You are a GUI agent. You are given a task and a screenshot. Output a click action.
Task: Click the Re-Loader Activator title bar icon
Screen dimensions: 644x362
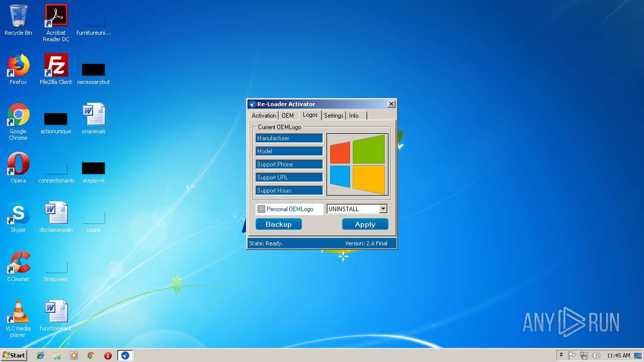point(253,104)
